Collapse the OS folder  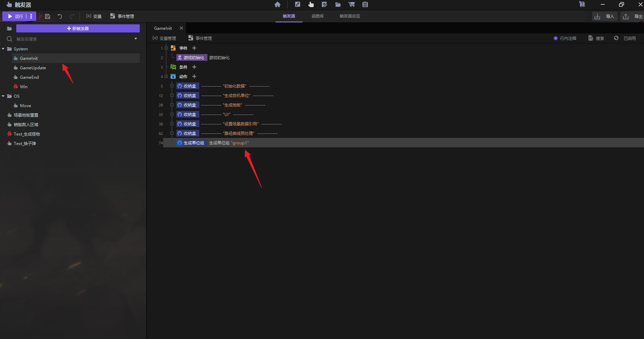click(3, 96)
